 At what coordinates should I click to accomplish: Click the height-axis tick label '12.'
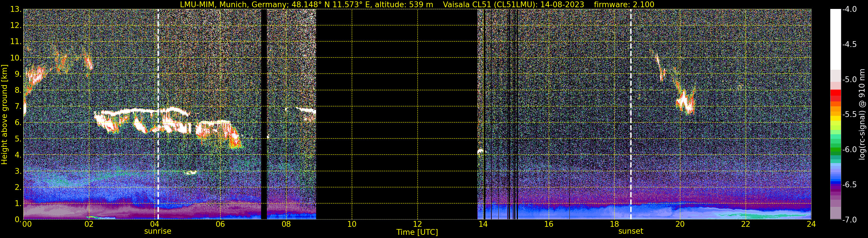point(16,25)
